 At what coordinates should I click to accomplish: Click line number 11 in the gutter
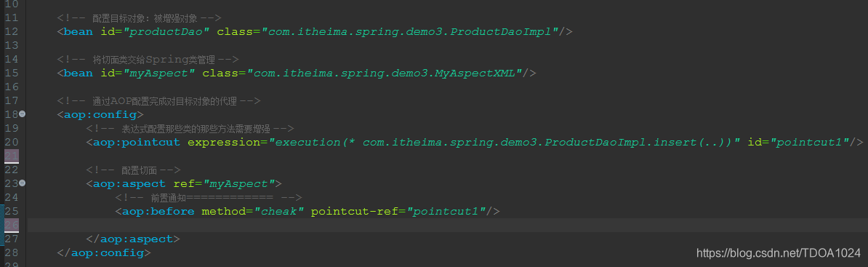coord(11,17)
